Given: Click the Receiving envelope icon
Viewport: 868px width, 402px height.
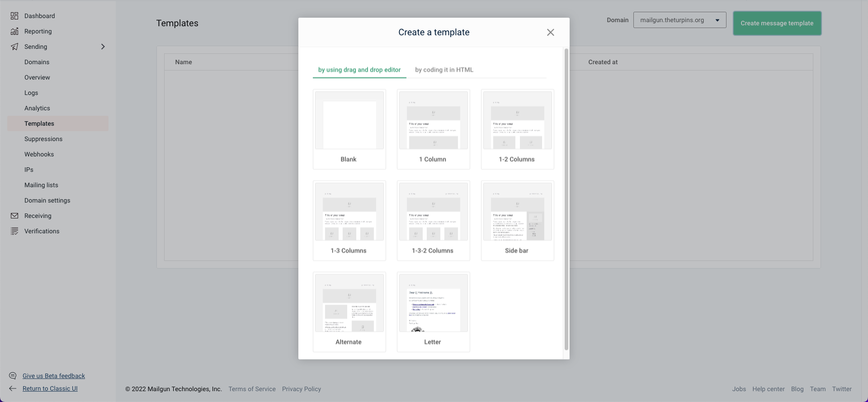Looking at the screenshot, I should click(x=14, y=216).
